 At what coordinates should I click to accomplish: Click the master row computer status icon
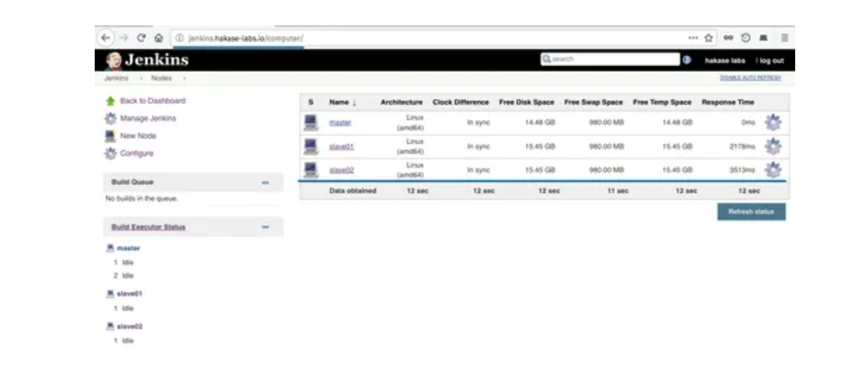[310, 122]
